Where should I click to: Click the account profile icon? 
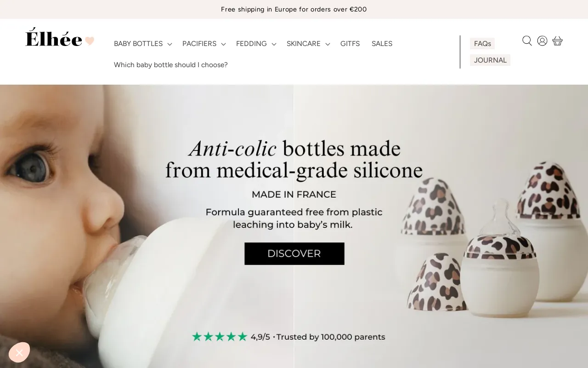(542, 41)
